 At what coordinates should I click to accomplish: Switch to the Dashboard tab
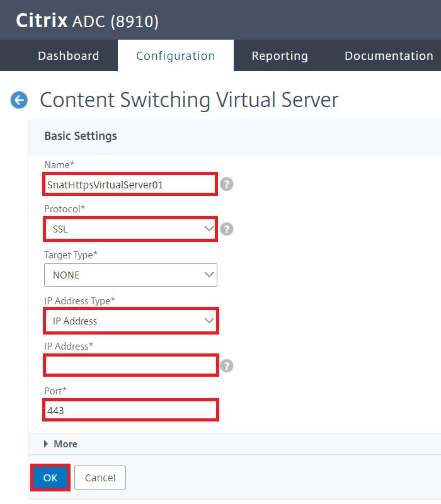pyautogui.click(x=69, y=55)
